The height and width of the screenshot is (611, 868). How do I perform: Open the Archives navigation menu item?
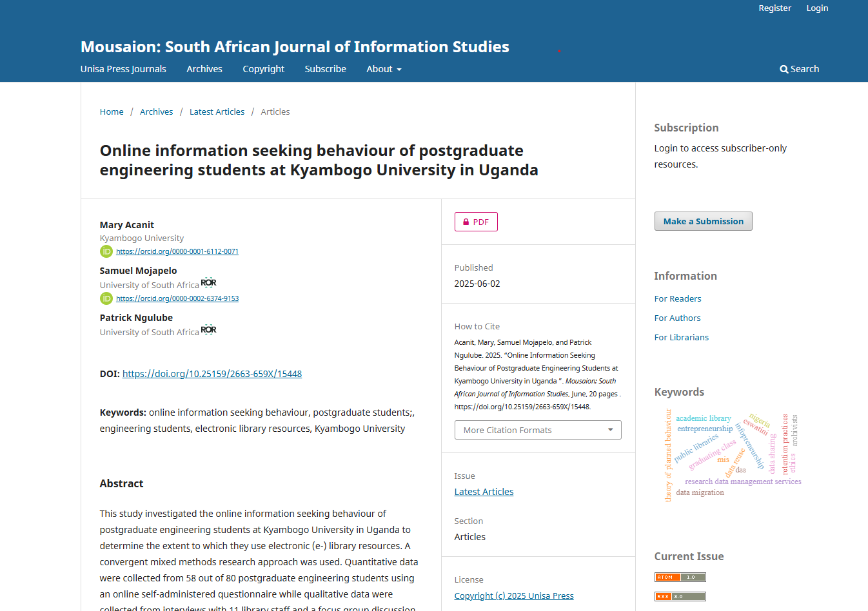tap(204, 69)
